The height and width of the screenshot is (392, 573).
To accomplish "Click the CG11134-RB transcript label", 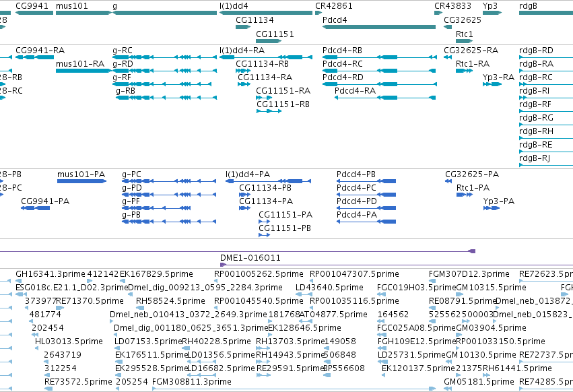I will [x=263, y=63].
